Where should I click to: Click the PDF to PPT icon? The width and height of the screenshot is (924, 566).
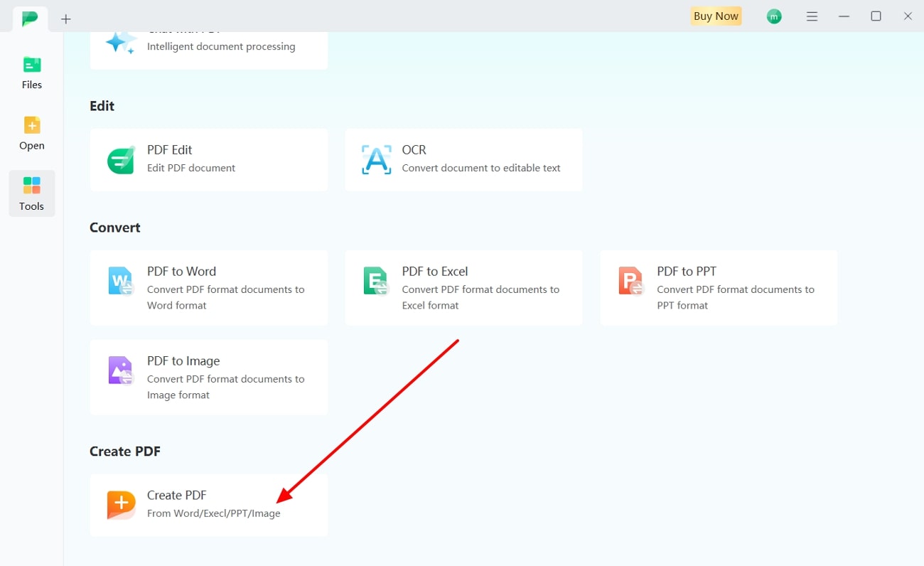tap(630, 281)
